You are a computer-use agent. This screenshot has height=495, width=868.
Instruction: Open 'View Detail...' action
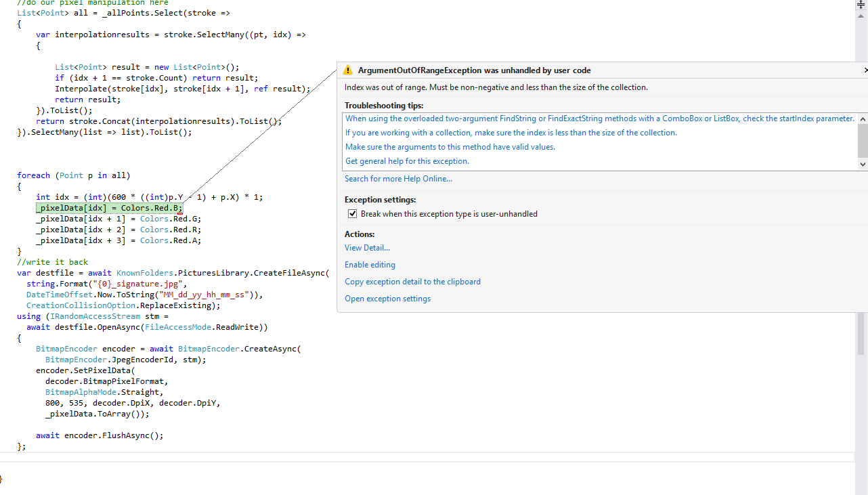tap(367, 248)
